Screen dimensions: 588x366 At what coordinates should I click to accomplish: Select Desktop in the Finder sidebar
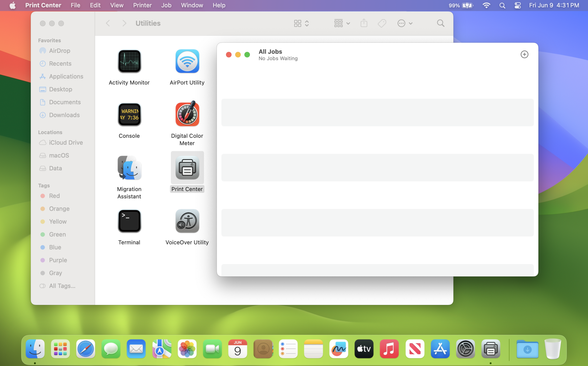(60, 89)
